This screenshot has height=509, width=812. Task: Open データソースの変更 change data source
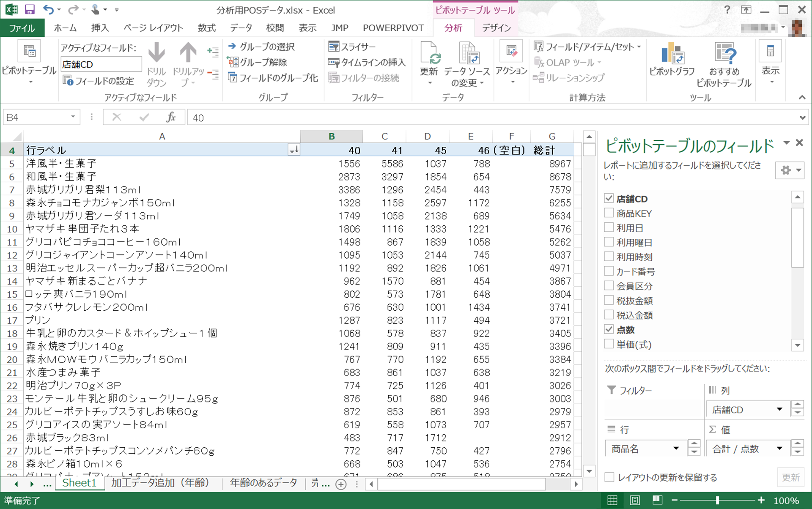[467, 63]
